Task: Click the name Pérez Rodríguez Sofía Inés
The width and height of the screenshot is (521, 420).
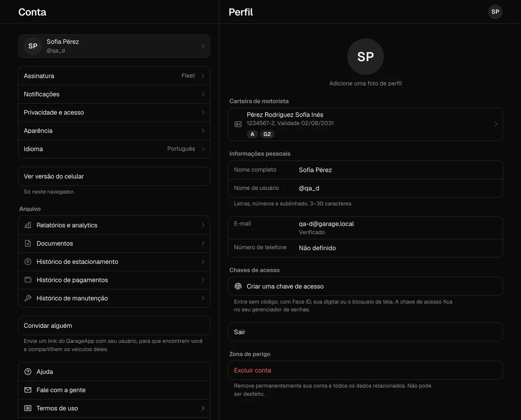Action: pos(285,115)
